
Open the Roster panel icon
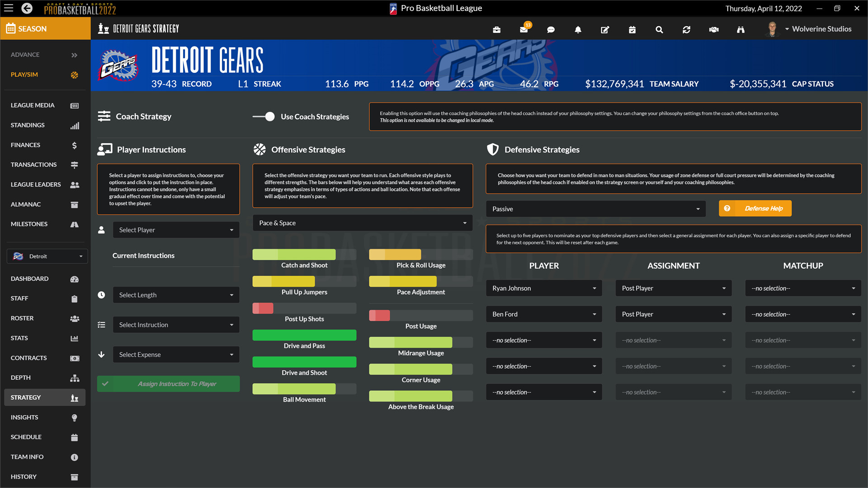[74, 318]
